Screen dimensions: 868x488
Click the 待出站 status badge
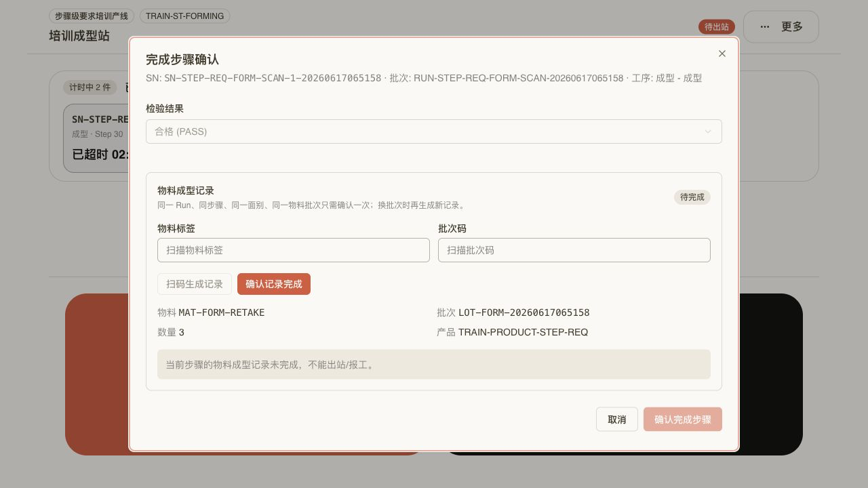point(717,27)
